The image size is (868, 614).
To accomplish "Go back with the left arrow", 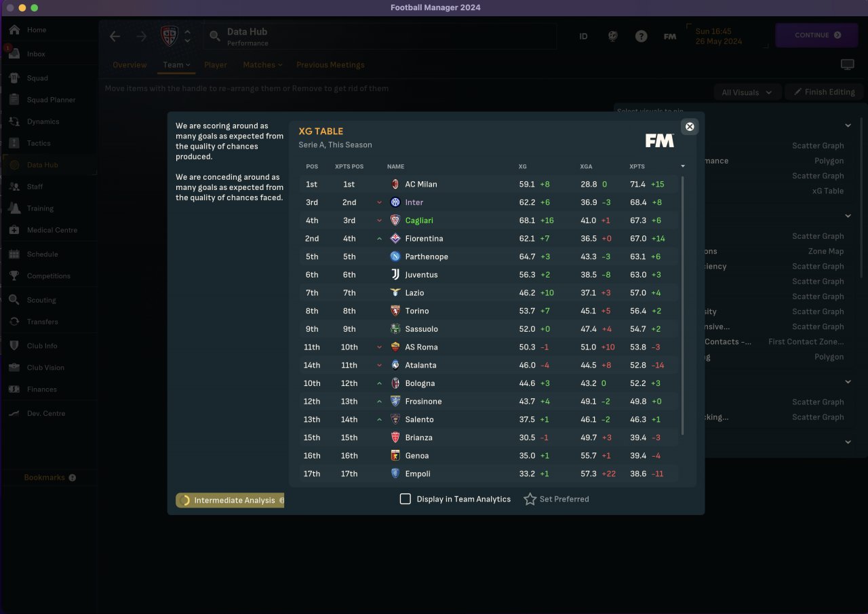I will [x=115, y=37].
